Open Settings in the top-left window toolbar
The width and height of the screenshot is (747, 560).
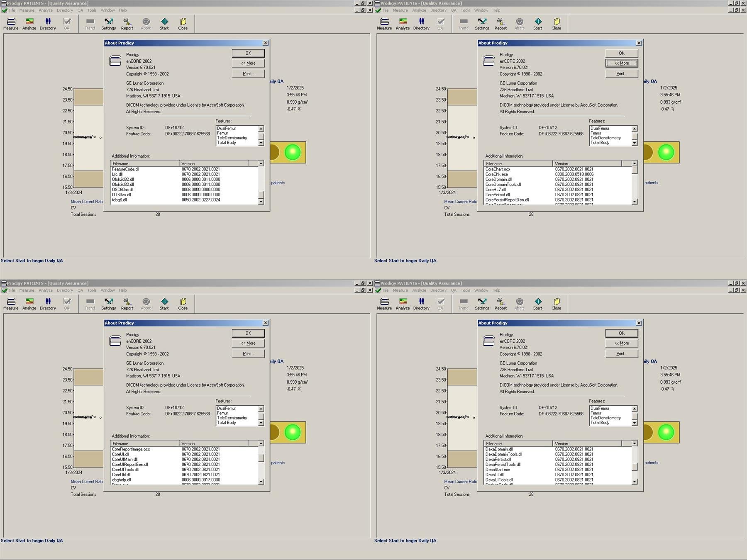tap(108, 24)
